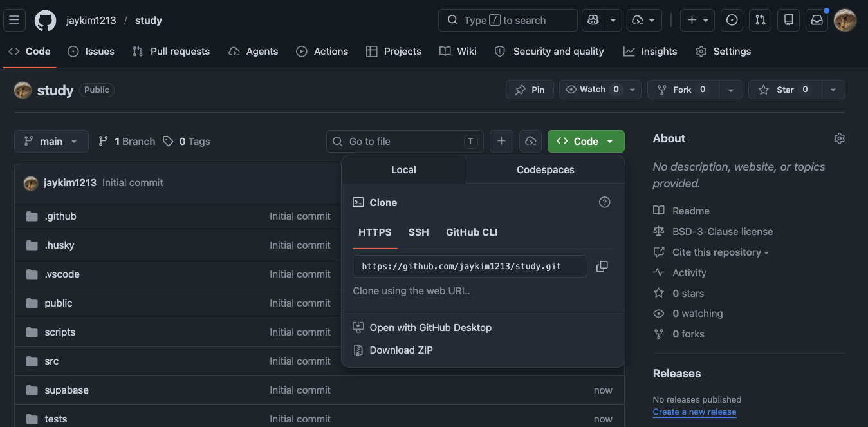The width and height of the screenshot is (868, 427).
Task: Click the Go to file field
Action: tap(405, 141)
